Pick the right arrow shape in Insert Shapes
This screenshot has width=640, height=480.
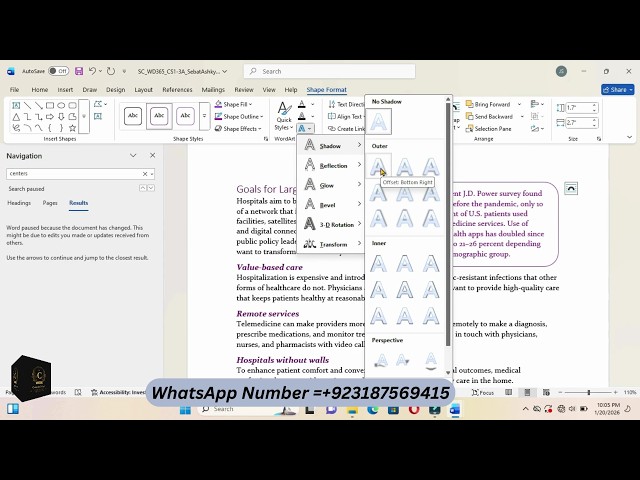point(50,117)
